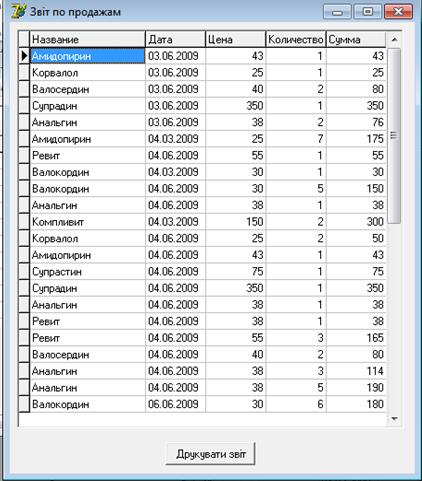The height and width of the screenshot is (481, 422).
Task: Click the date 04.03.2009 in the Компливит row
Action: pyautogui.click(x=175, y=222)
